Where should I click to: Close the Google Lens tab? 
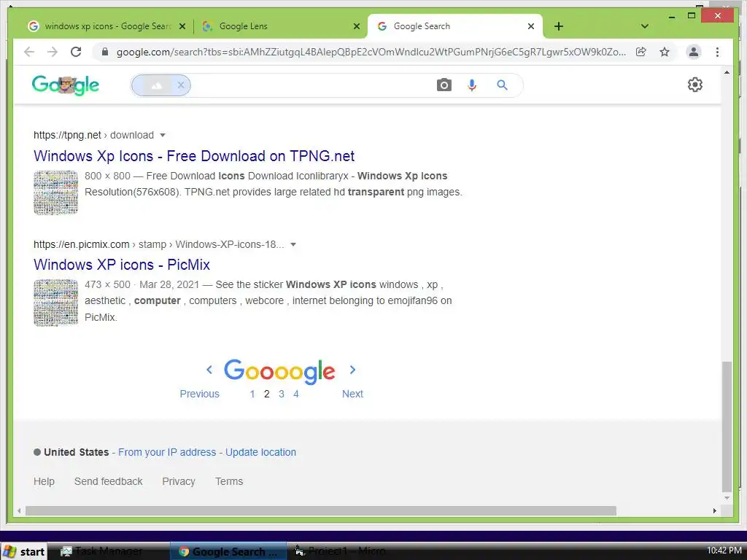356,26
